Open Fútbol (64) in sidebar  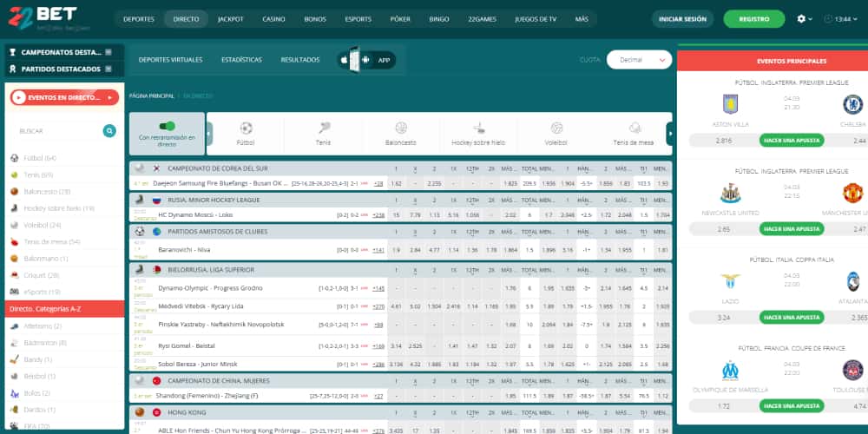[40, 158]
